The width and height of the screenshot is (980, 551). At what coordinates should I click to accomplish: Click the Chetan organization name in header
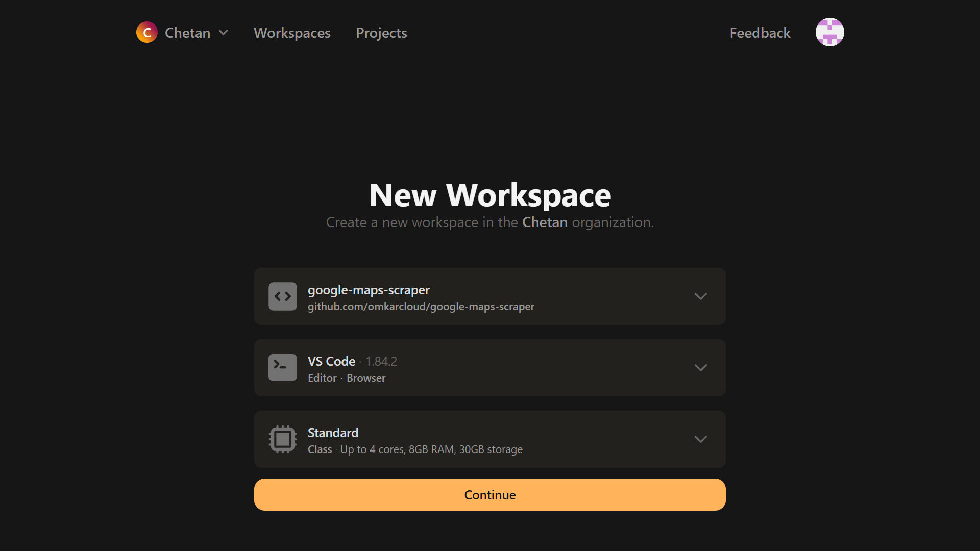point(187,33)
